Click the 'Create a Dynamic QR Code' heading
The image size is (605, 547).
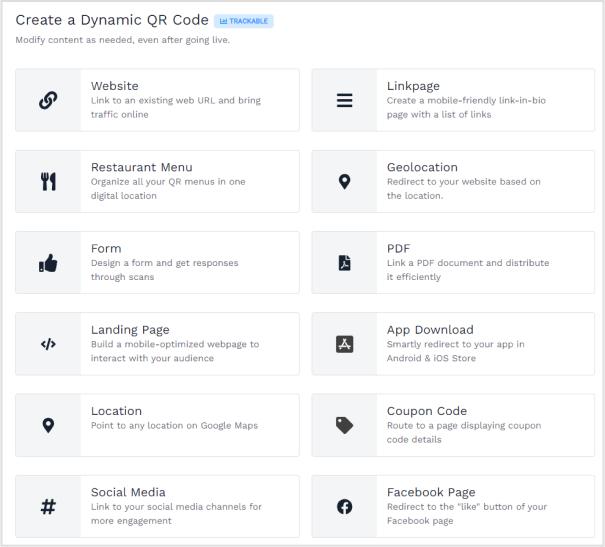click(x=112, y=20)
